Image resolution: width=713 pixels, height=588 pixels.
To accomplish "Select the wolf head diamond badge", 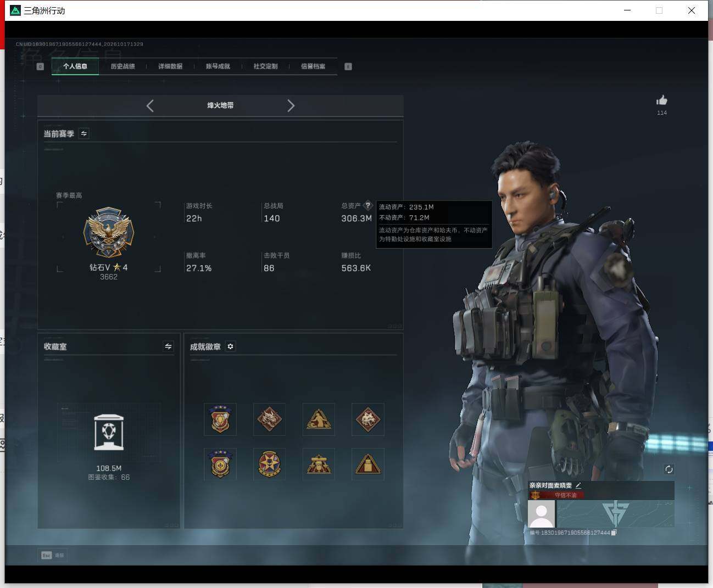I will coord(368,419).
